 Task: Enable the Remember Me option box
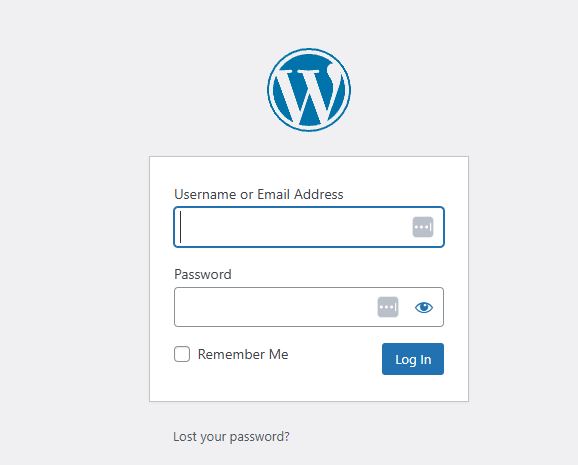(182, 354)
